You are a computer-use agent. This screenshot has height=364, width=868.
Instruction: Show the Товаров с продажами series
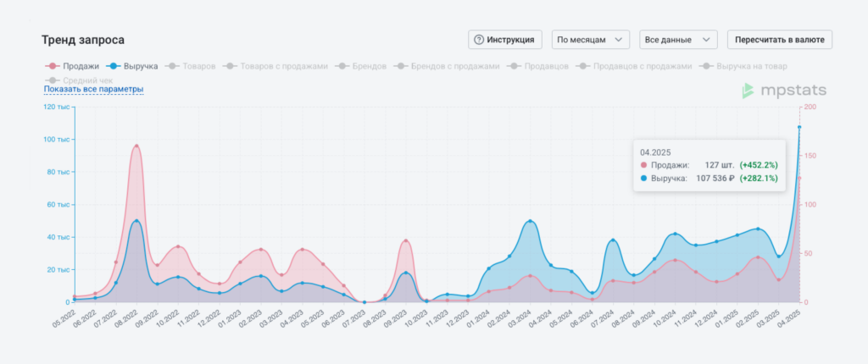(x=275, y=66)
